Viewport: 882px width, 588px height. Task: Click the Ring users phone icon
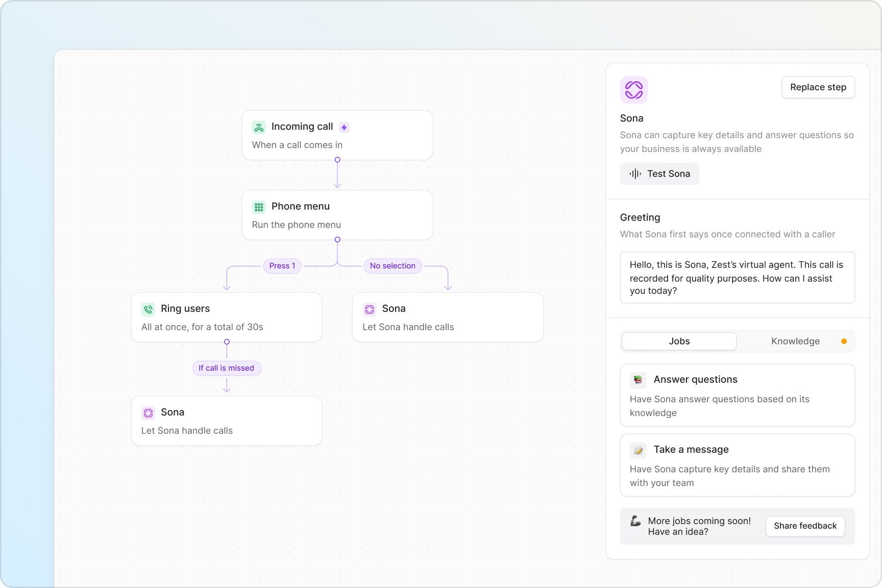(148, 309)
